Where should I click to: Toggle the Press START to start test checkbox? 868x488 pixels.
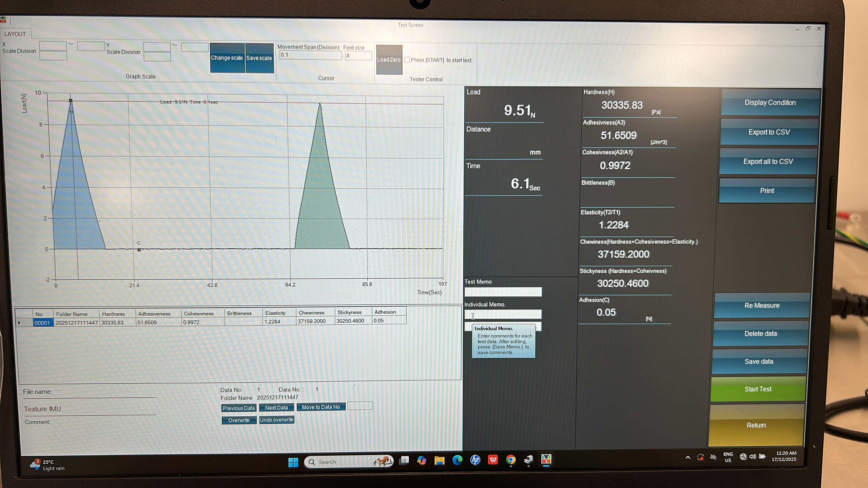point(407,60)
